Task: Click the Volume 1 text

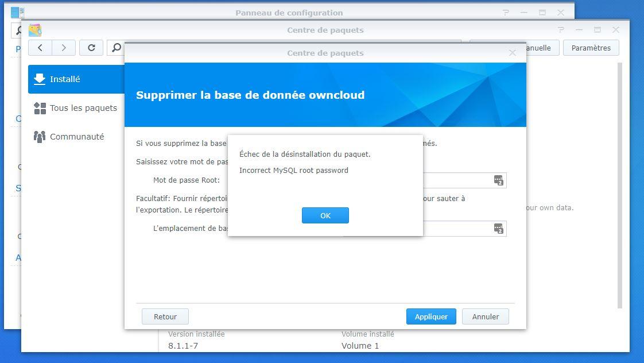Action: 360,346
